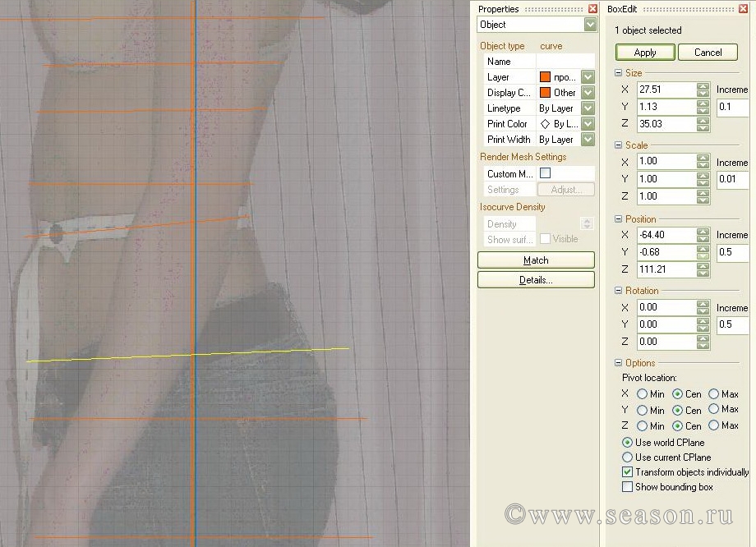Click the orange Display Color swatch

(x=545, y=93)
